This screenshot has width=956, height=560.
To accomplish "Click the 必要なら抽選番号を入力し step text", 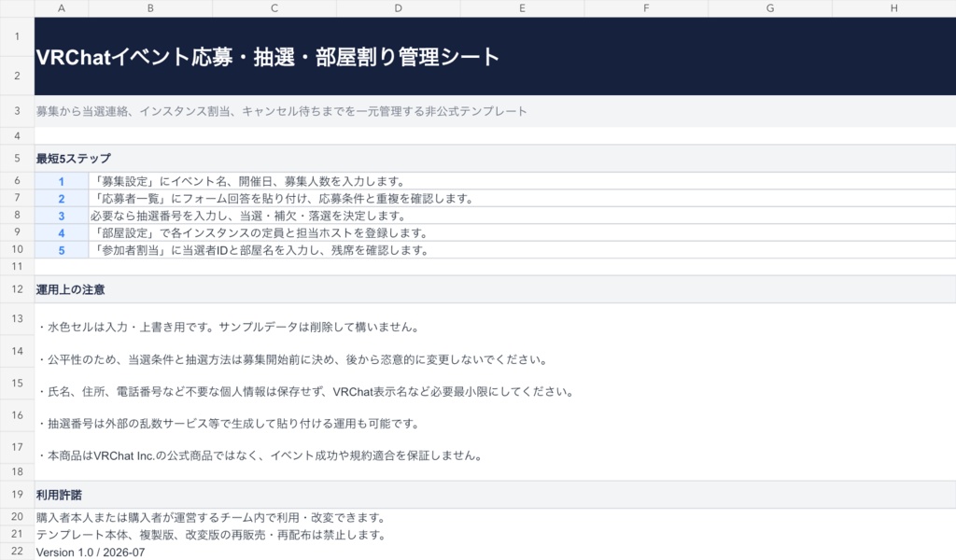I will pyautogui.click(x=247, y=215).
